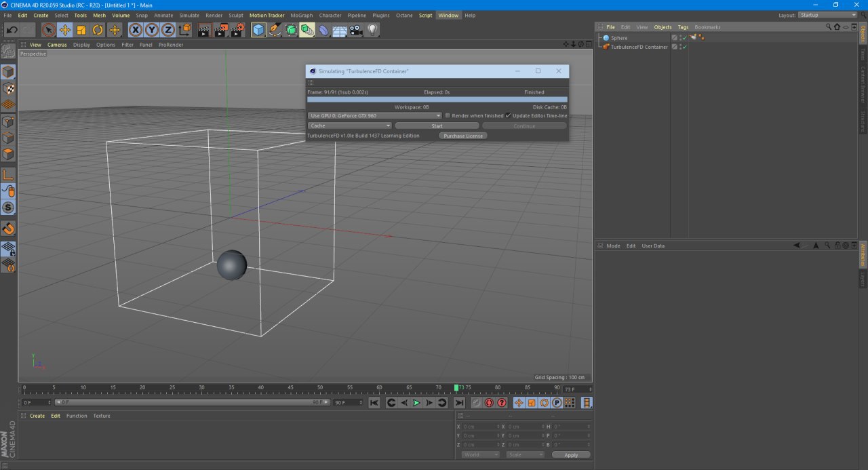Activate the Move tool in top toolbar
The image size is (868, 470).
pyautogui.click(x=65, y=30)
